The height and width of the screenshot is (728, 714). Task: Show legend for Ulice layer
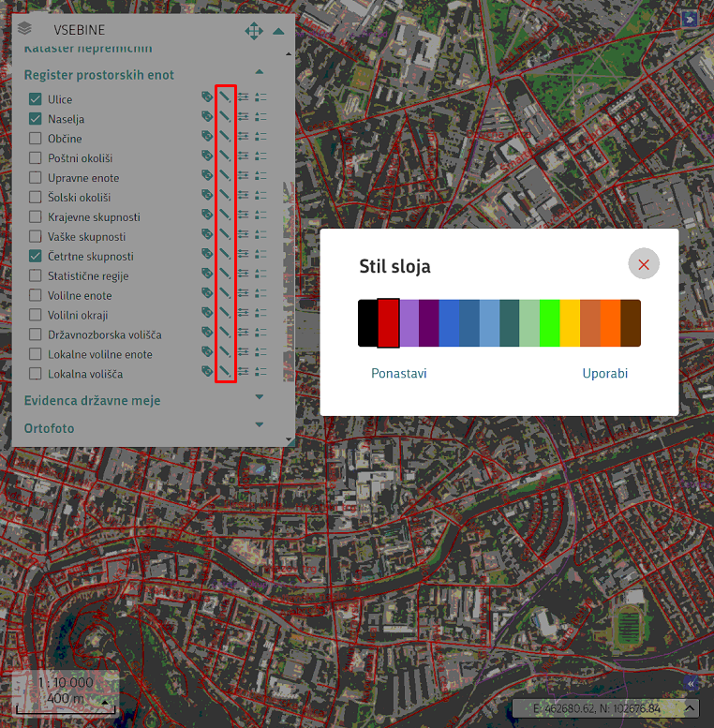point(260,97)
